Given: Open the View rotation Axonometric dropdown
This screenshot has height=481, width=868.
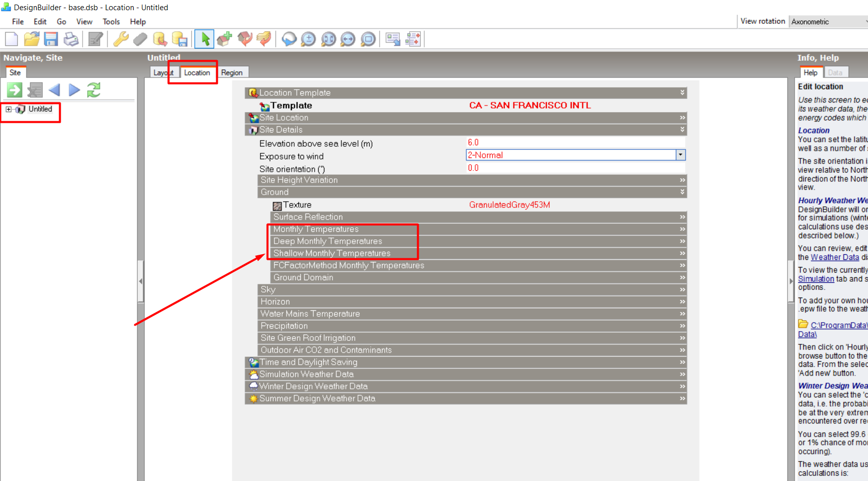Looking at the screenshot, I should (828, 21).
